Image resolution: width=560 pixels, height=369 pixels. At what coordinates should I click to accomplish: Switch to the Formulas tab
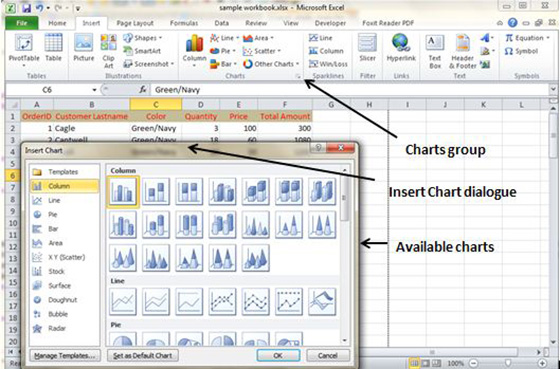184,23
